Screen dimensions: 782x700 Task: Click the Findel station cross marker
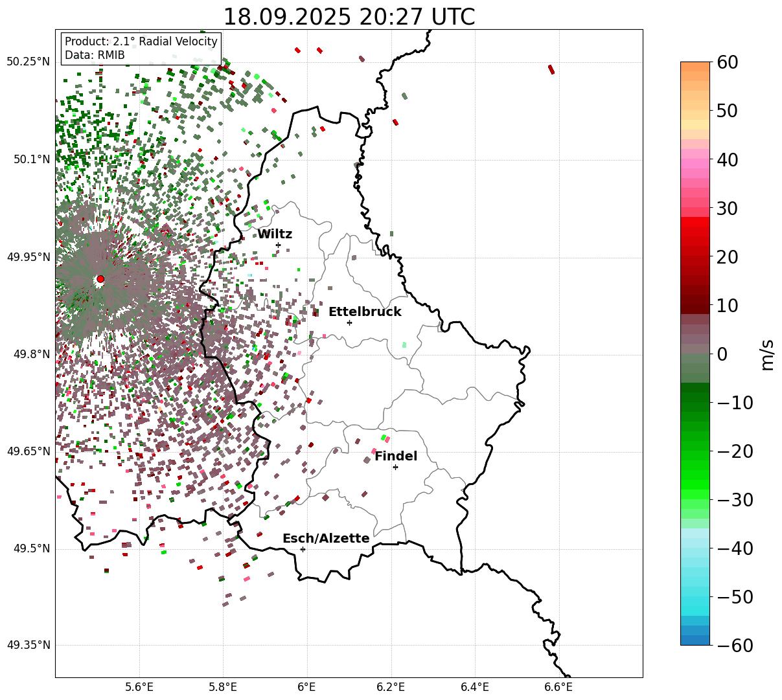(x=395, y=467)
